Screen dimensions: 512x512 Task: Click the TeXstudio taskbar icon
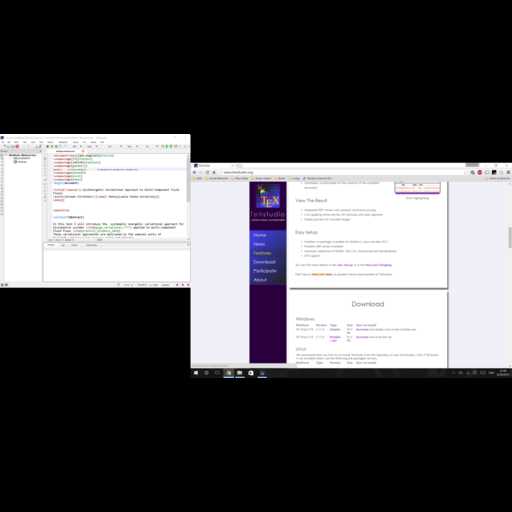pyautogui.click(x=262, y=373)
